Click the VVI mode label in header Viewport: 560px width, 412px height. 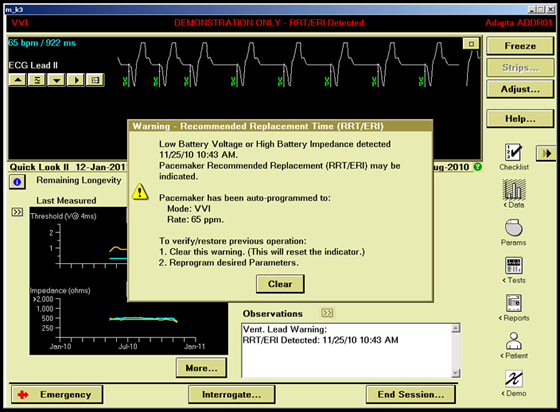[19, 23]
